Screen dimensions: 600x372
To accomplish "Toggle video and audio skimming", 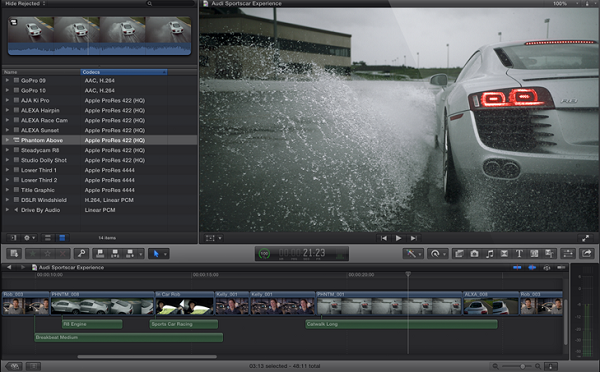I will (517, 268).
